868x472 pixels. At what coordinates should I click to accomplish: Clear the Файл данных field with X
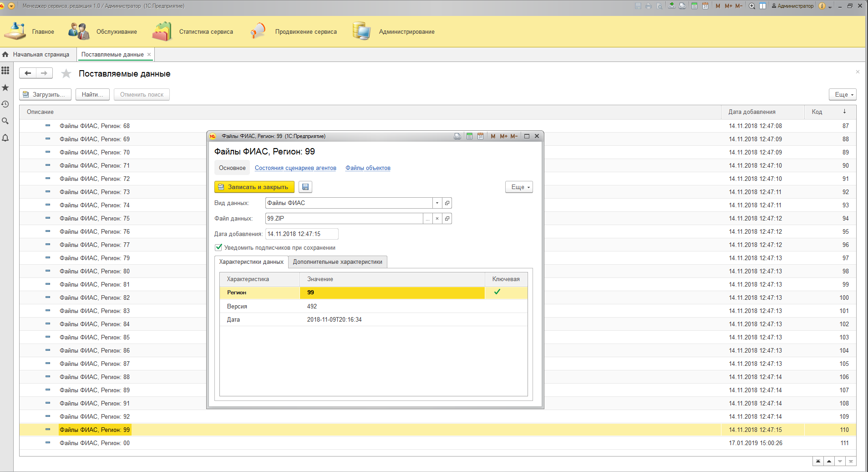[437, 219]
